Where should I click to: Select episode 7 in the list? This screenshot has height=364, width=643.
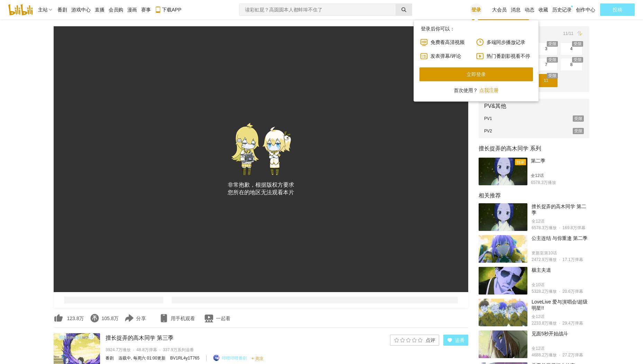(548, 65)
